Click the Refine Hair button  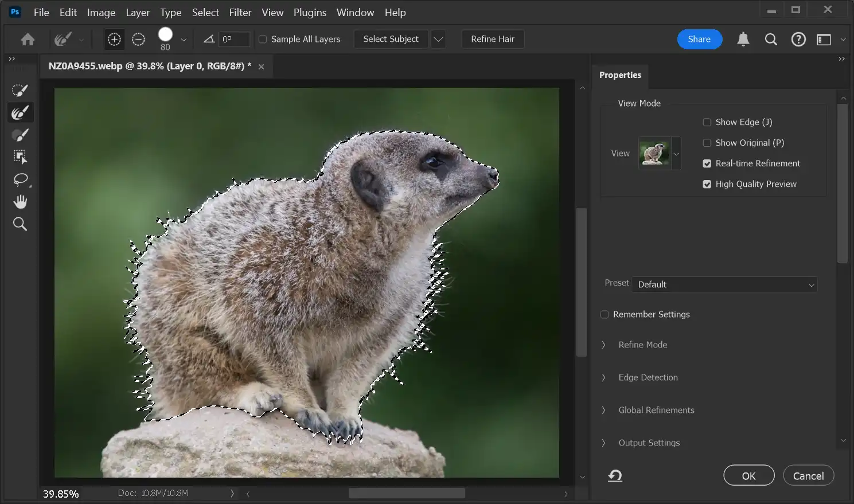coord(492,39)
